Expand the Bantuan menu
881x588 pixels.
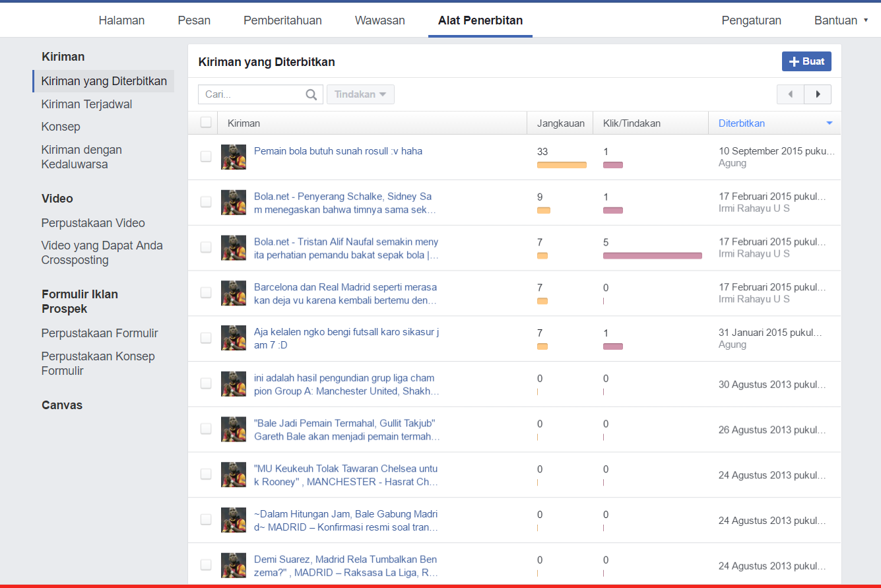coord(841,20)
